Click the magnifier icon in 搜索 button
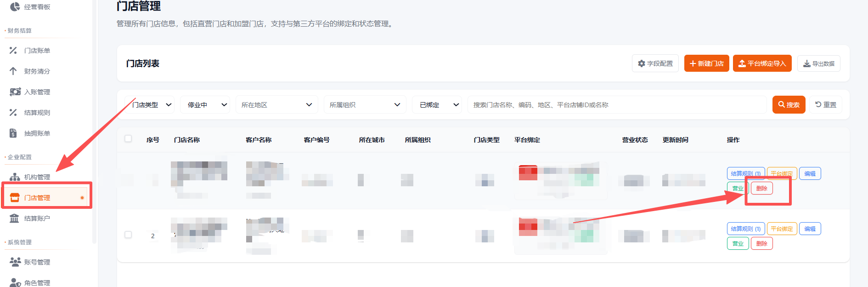 click(781, 104)
